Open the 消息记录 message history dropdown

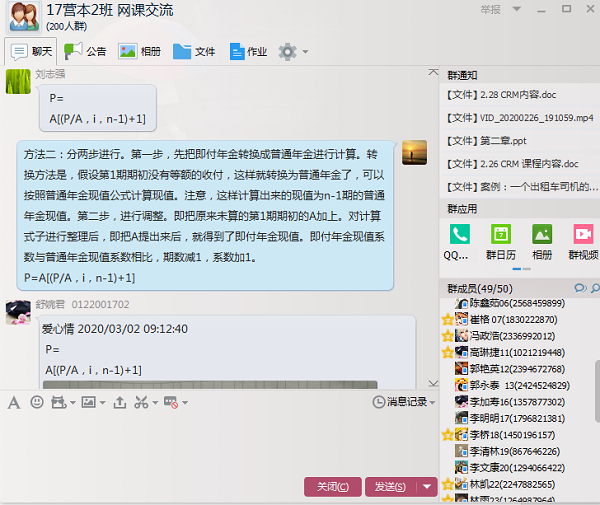point(405,402)
